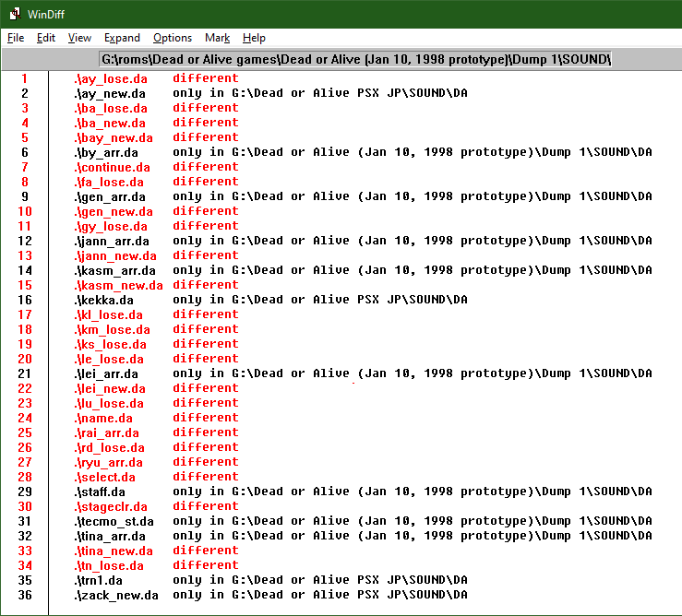Select the .\lei_new.da file entry
The image size is (682, 616).
(x=110, y=389)
